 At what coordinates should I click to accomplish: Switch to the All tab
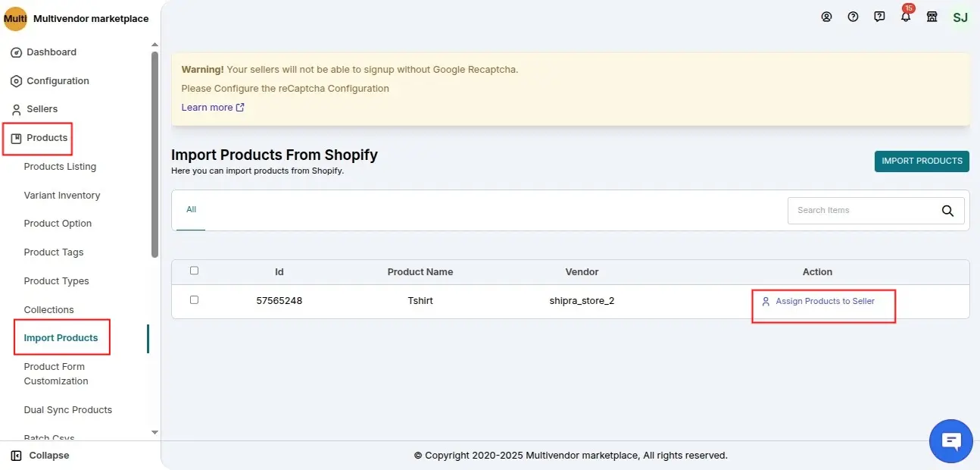pos(190,208)
